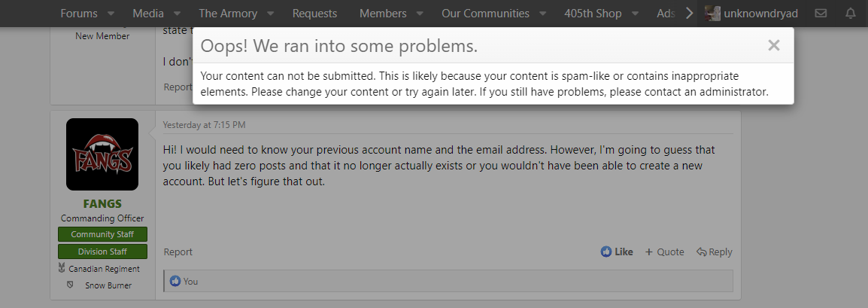Close the Oops error dialog
868x308 pixels.
773,46
